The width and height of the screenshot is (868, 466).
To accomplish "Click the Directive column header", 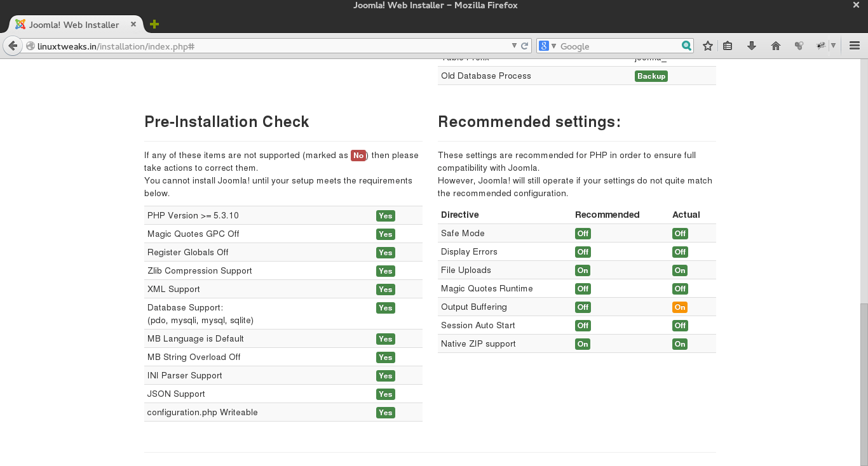I will point(460,215).
